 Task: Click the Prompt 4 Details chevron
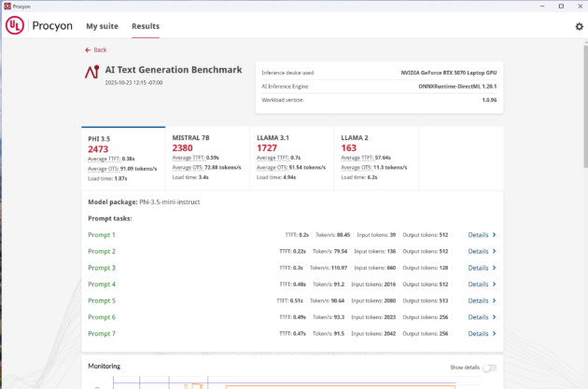pyautogui.click(x=494, y=285)
